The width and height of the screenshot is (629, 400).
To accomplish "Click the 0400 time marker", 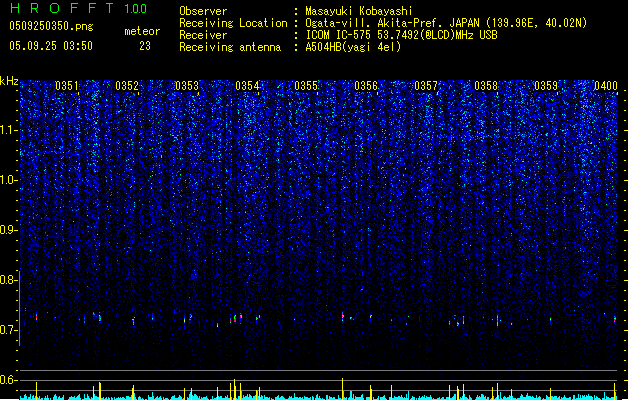I will (606, 86).
